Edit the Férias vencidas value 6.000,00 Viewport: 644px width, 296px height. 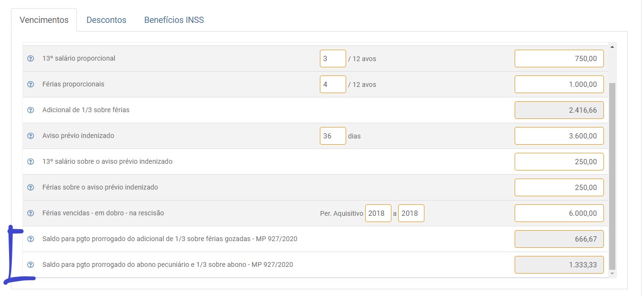point(559,213)
